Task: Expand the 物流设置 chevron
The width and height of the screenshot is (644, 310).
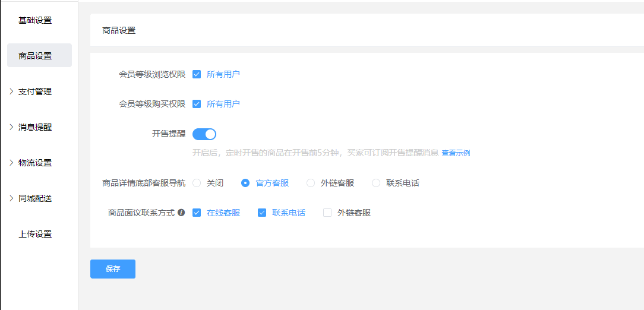Action: 11,163
